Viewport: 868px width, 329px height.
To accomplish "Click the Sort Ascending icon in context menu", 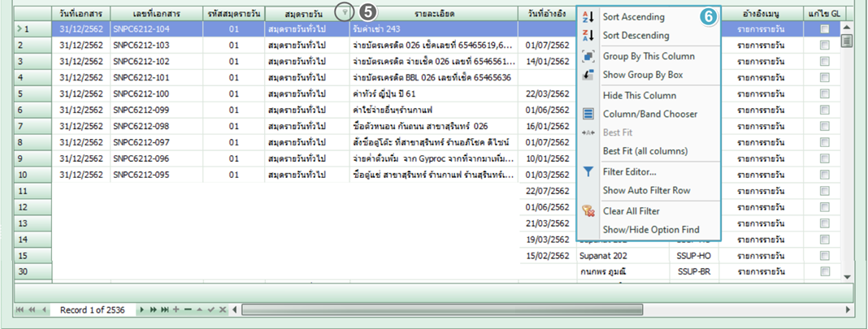I will 589,17.
